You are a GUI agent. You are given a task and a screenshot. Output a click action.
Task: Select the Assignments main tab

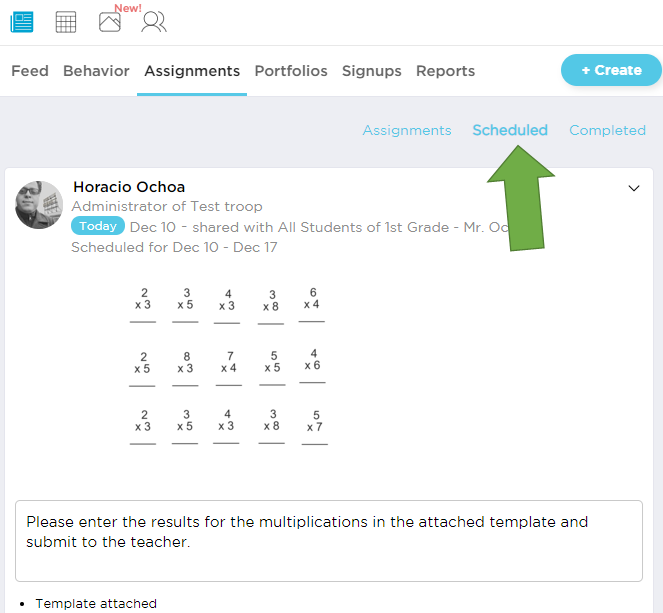point(192,71)
